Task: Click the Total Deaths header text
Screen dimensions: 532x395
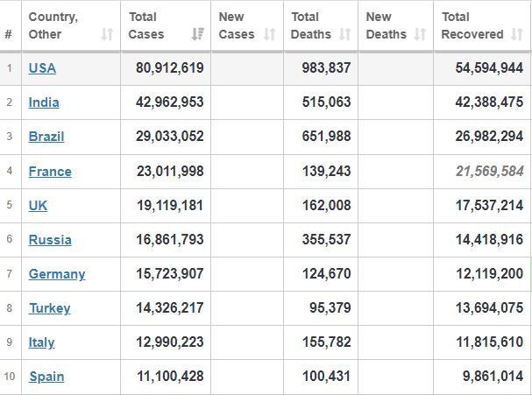Action: tap(311, 25)
